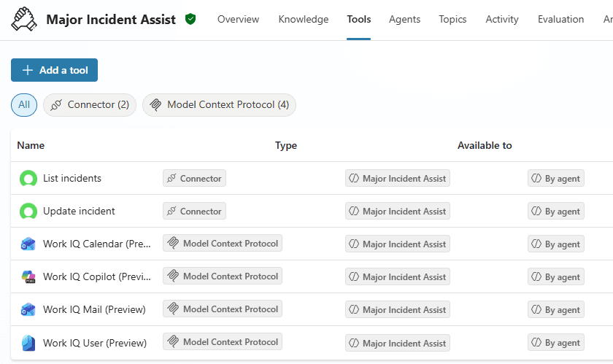Click the Update incident green circle icon
This screenshot has height=364, width=613.
pyautogui.click(x=28, y=212)
